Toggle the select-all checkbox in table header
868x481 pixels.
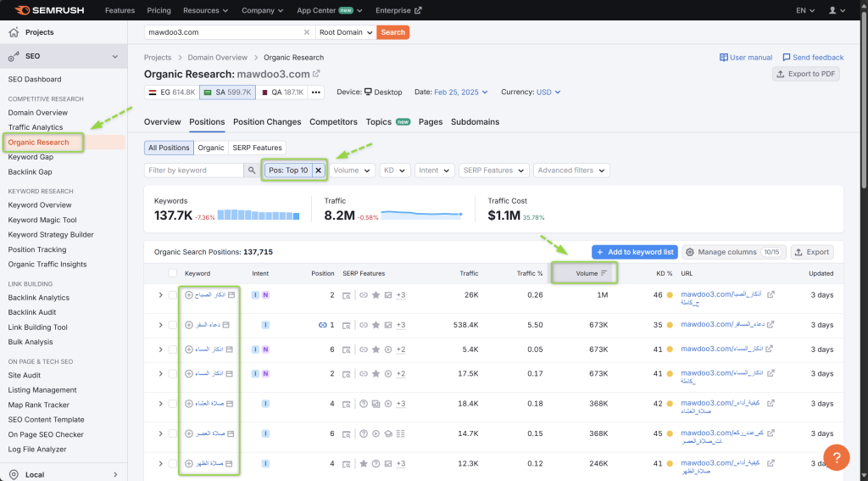173,273
